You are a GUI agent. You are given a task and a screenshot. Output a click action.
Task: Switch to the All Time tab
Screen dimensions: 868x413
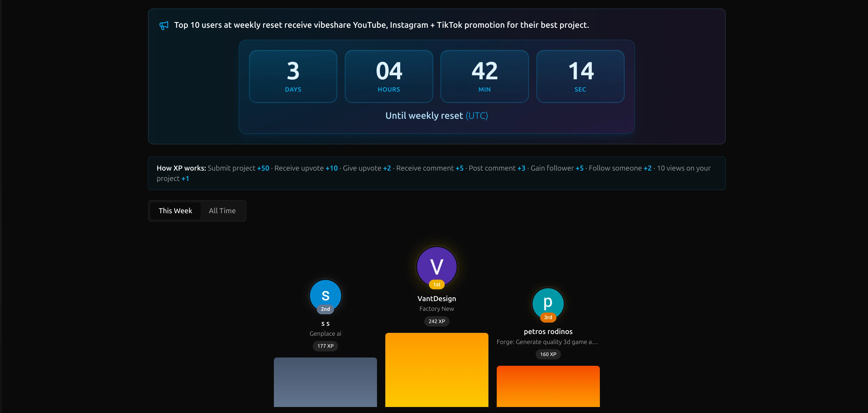click(222, 211)
